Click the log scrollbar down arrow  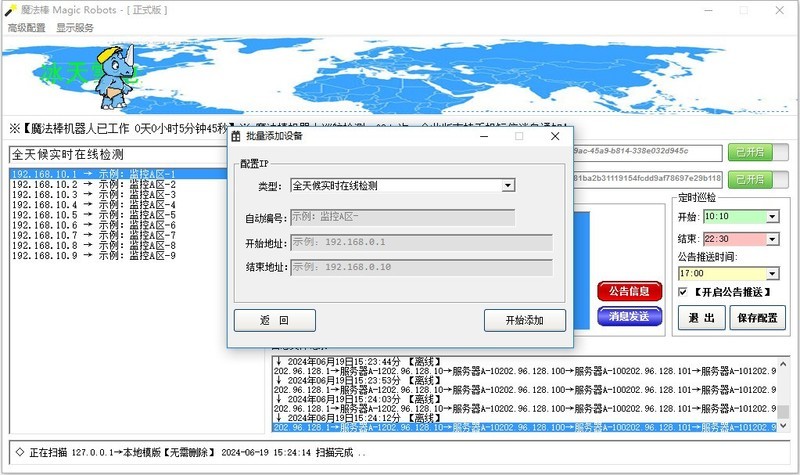[x=784, y=426]
